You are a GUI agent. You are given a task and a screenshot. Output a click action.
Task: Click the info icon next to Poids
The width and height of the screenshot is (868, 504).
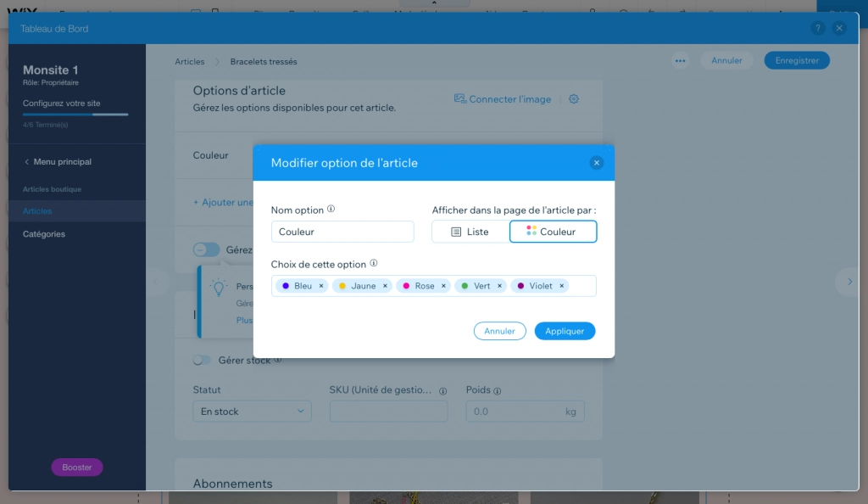(497, 391)
